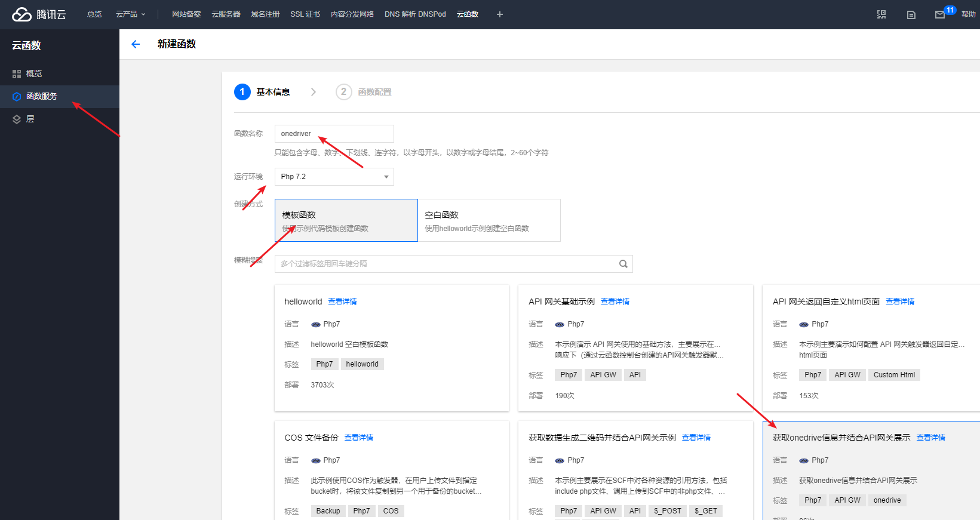
Task: Go back using the blue arrow
Action: (x=136, y=44)
